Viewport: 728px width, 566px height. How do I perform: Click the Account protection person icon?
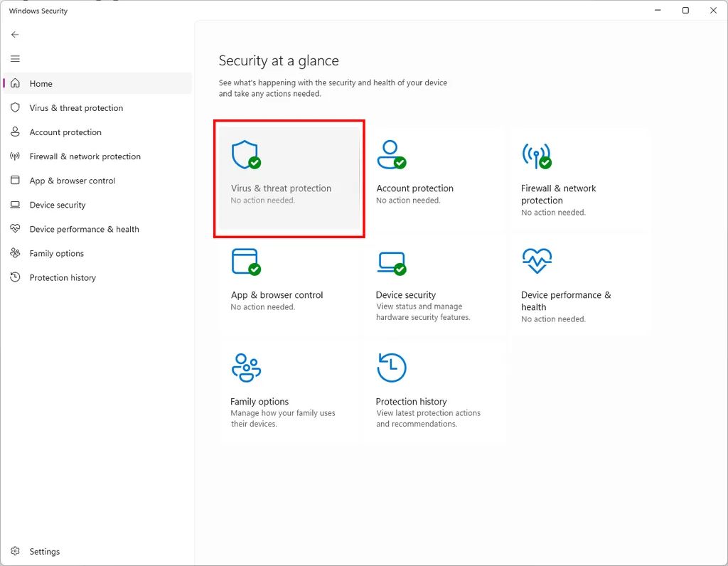pos(392,154)
